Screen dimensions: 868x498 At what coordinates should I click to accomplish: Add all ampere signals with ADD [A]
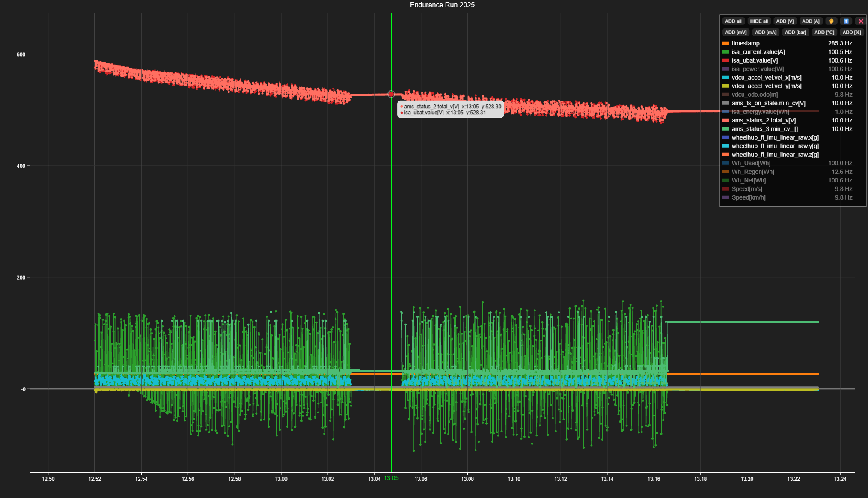810,21
